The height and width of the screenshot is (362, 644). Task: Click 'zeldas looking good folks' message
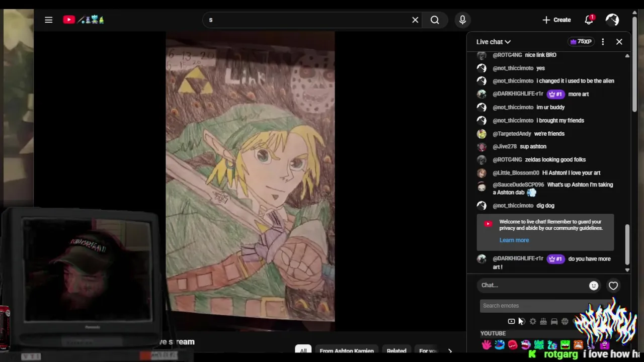pos(555,160)
